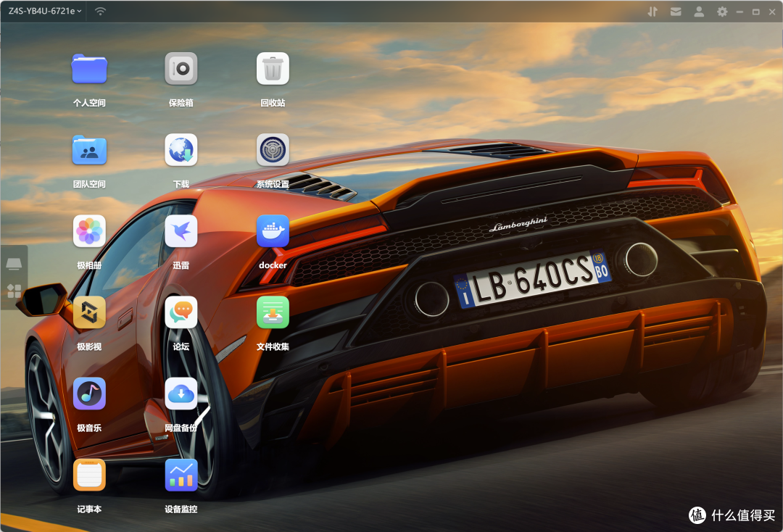Viewport: 783px width, 532px height.
Task: Click the 极音乐 label text
Action: [x=89, y=428]
